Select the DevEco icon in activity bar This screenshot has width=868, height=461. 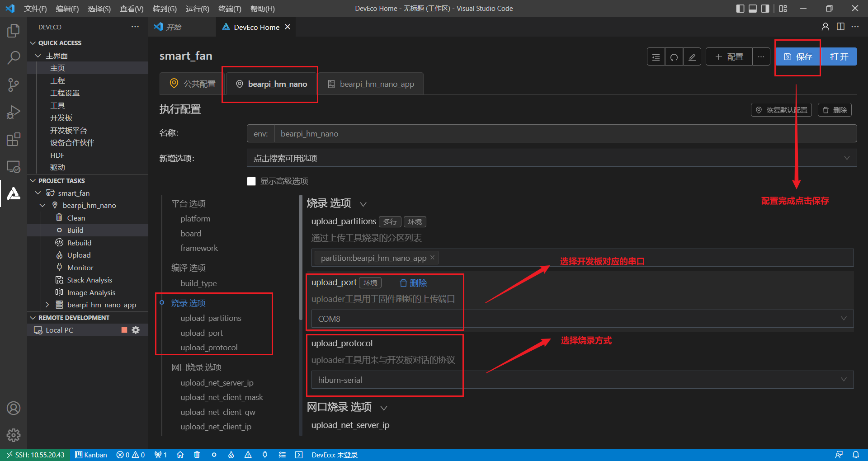(x=14, y=193)
